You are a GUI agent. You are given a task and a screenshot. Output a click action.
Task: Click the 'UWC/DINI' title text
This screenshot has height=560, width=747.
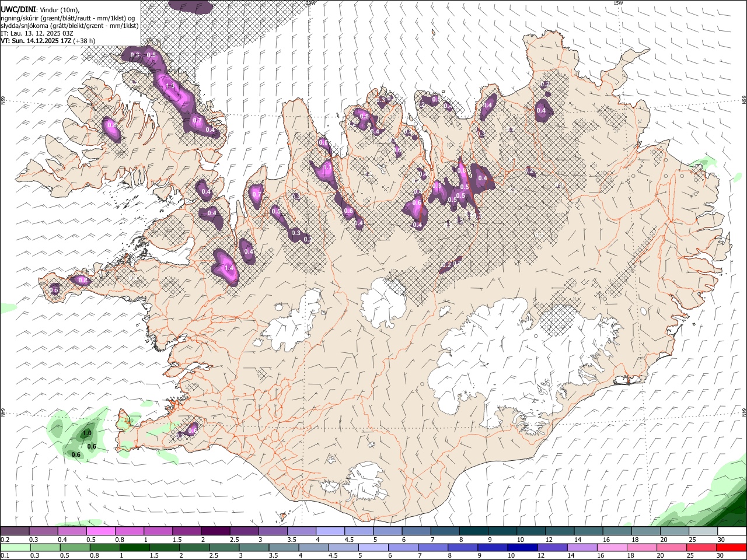pos(18,10)
